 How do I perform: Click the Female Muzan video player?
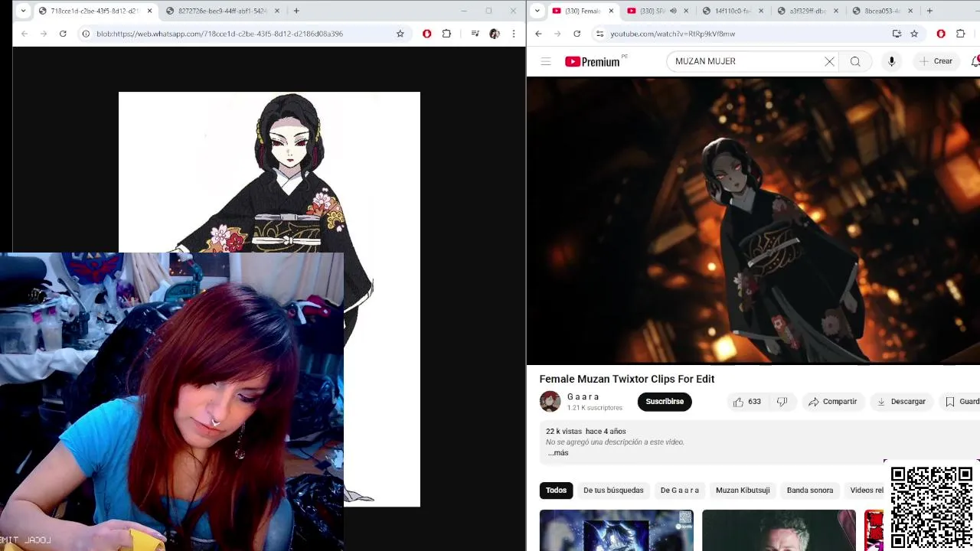753,220
